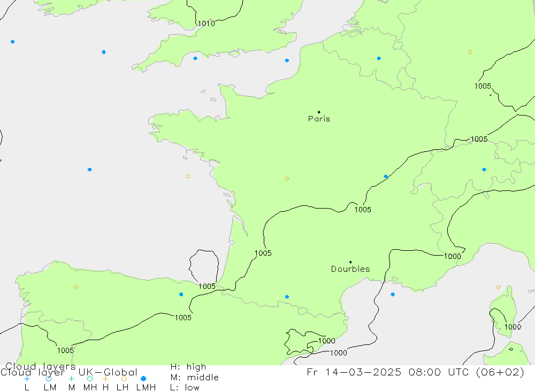Click the "1005" label over Portugal
The height and width of the screenshot is (392, 535).
click(x=65, y=350)
